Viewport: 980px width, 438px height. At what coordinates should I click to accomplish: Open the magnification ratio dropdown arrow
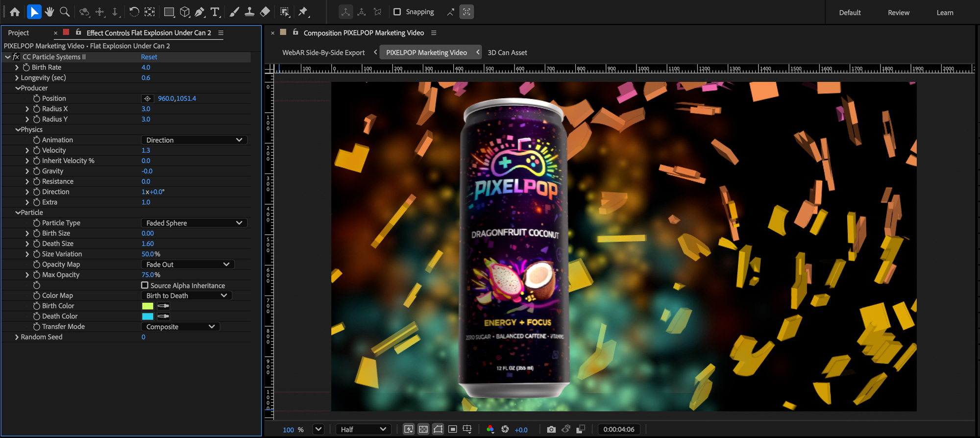[318, 429]
